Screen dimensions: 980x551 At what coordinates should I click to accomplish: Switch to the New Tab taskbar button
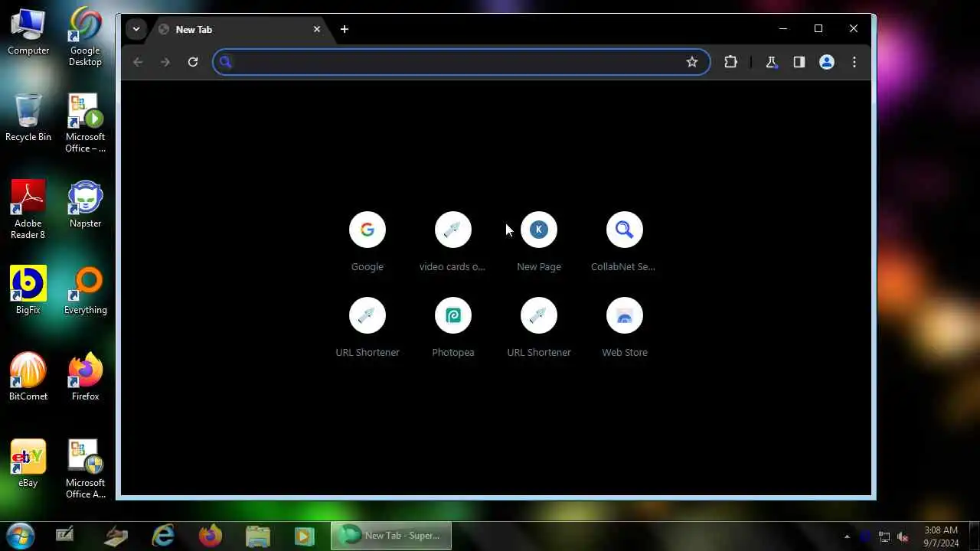[x=391, y=536]
